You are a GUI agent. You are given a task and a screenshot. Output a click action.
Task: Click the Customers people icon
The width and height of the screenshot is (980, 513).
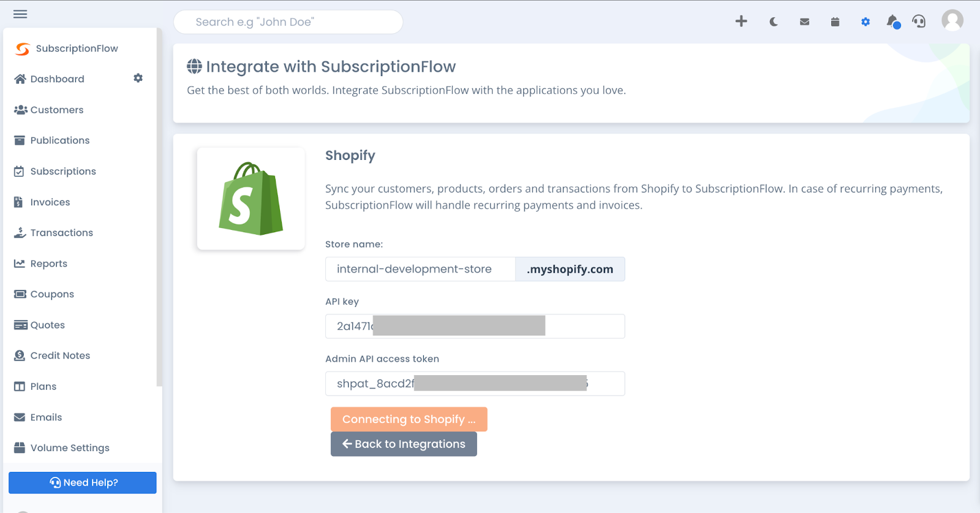pos(20,110)
